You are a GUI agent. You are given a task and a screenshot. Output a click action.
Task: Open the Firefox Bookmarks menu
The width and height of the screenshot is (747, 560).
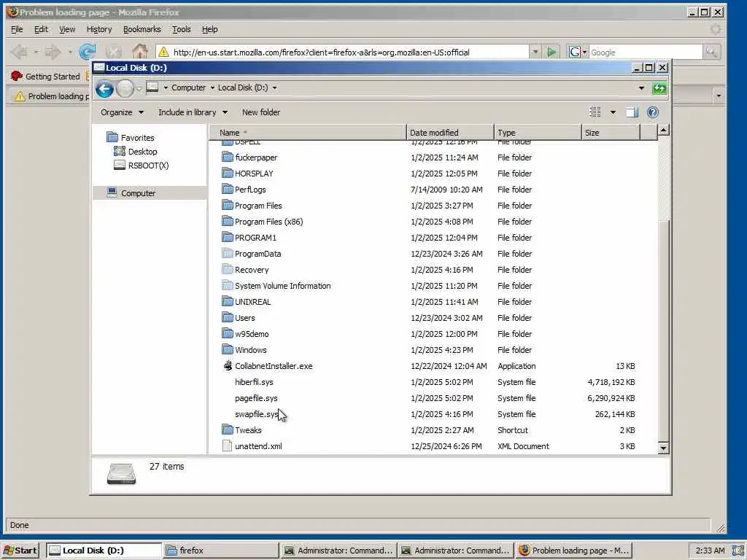(142, 29)
